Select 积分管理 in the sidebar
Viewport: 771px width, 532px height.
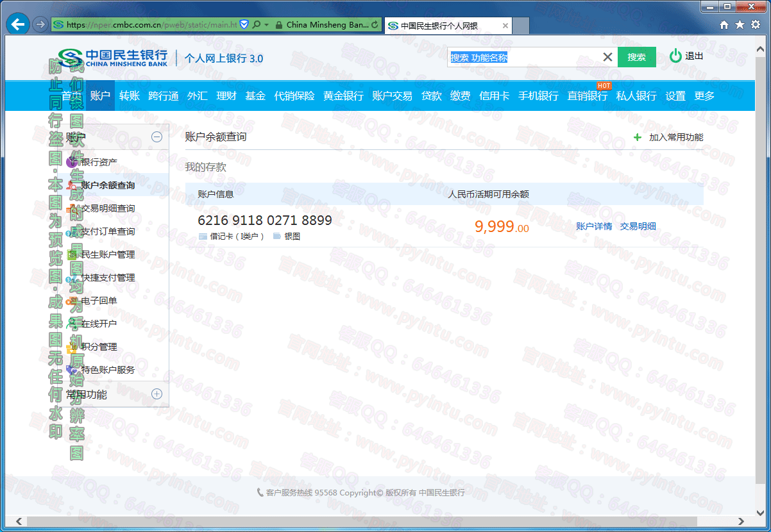click(x=99, y=347)
